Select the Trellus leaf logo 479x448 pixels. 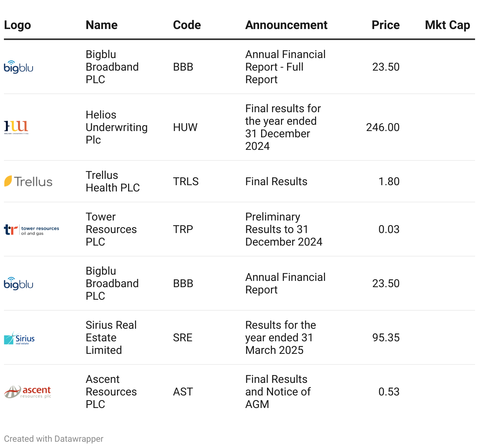click(28, 181)
